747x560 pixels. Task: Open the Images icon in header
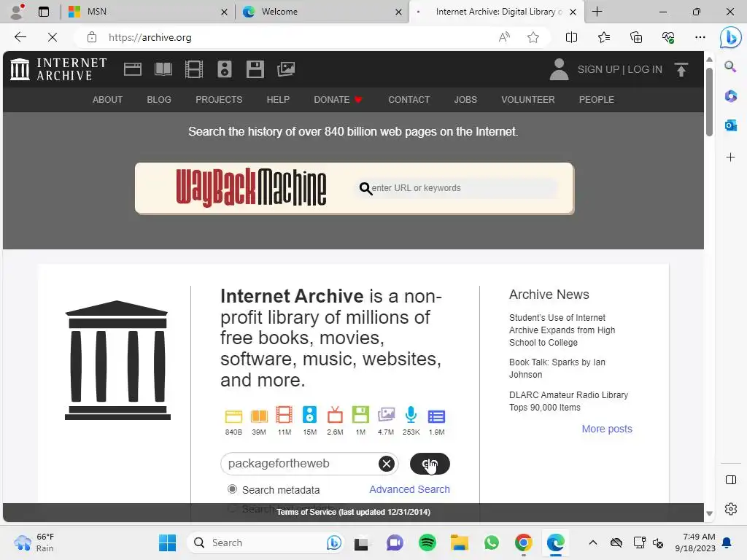click(x=286, y=69)
